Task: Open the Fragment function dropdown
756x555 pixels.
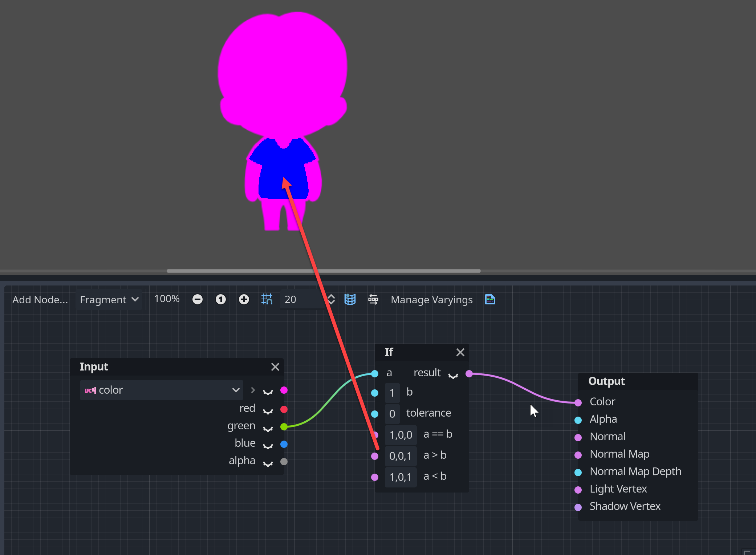Action: point(109,299)
